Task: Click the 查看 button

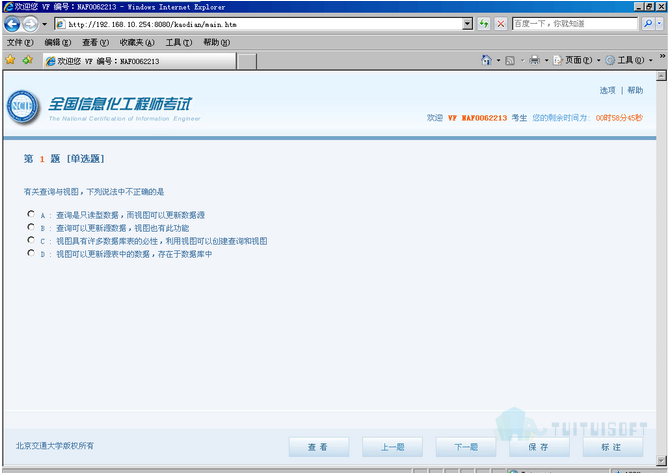Action: [319, 447]
